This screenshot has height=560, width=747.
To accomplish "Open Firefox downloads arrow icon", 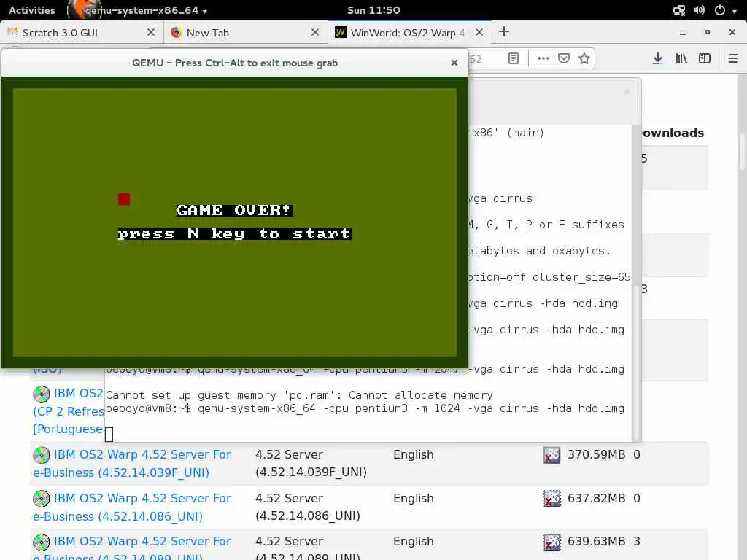I will click(657, 58).
